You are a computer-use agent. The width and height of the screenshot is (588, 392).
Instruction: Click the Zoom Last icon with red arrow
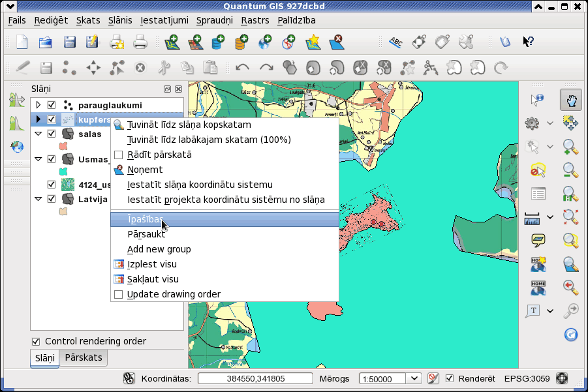pos(570,288)
